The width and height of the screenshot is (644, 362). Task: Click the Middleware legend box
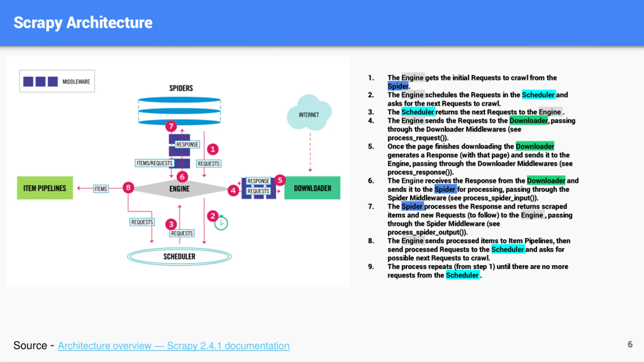pyautogui.click(x=57, y=81)
